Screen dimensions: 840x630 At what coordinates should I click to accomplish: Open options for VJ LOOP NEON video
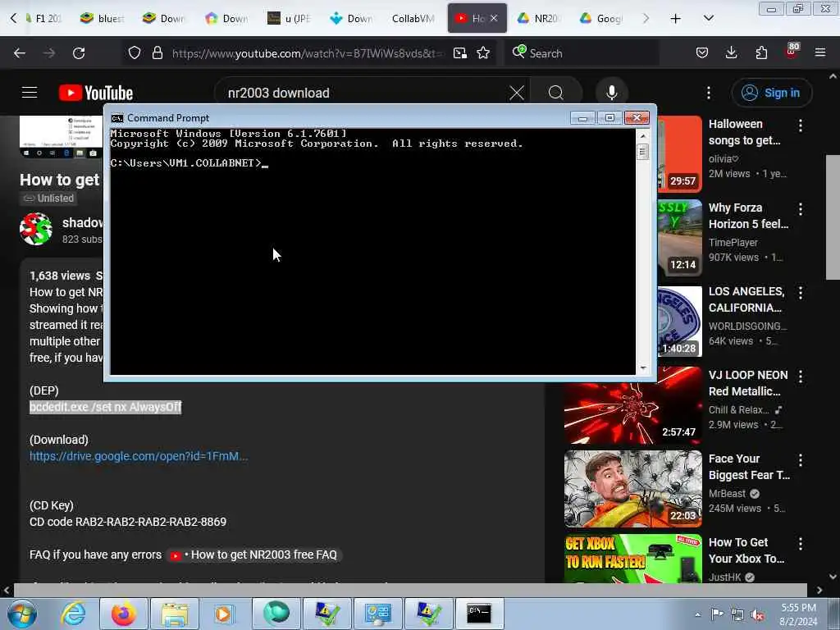pyautogui.click(x=801, y=377)
